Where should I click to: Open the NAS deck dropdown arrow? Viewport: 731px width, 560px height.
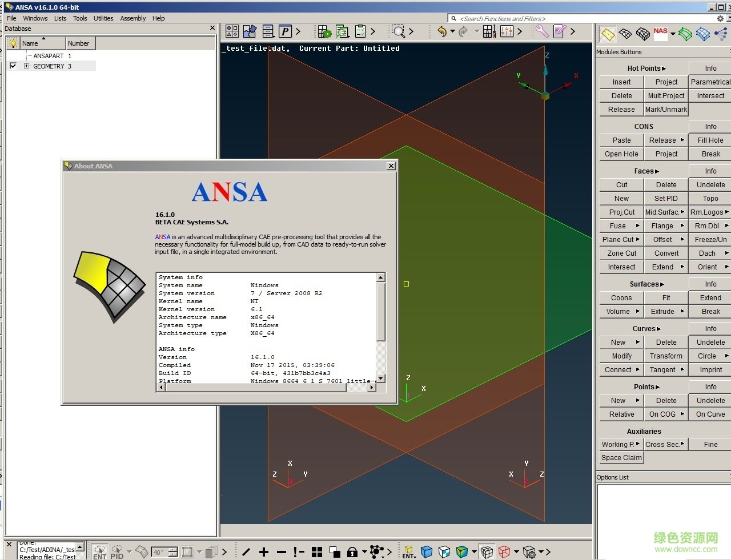[672, 34]
